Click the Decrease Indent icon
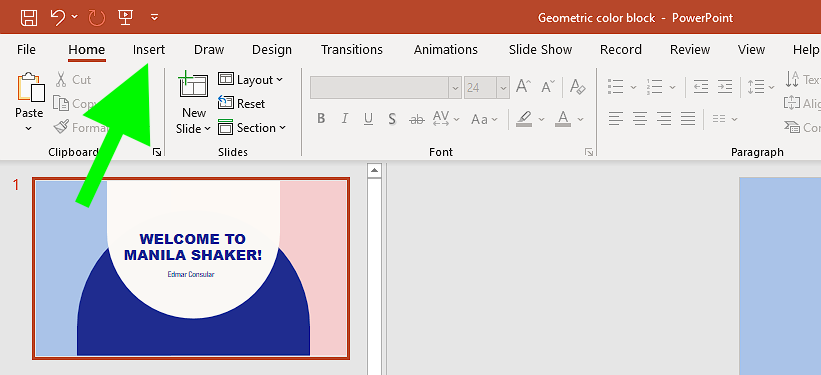This screenshot has width=821, height=375. (701, 86)
